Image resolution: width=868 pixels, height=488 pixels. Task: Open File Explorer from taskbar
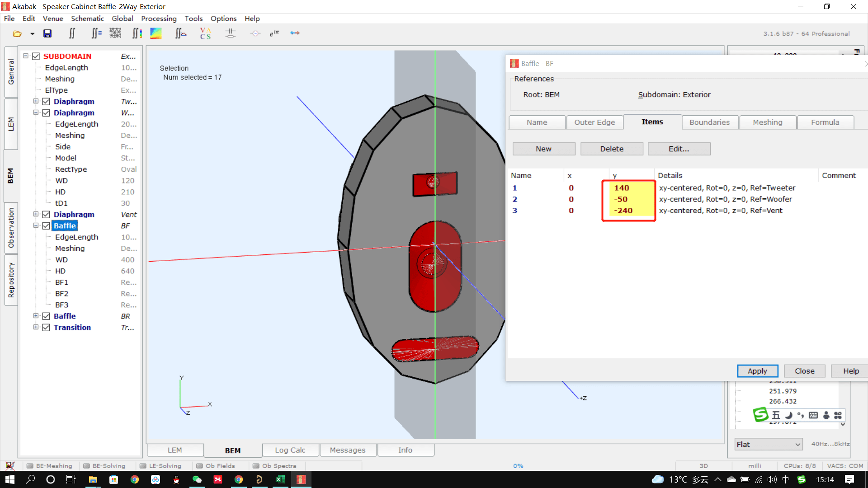93,479
